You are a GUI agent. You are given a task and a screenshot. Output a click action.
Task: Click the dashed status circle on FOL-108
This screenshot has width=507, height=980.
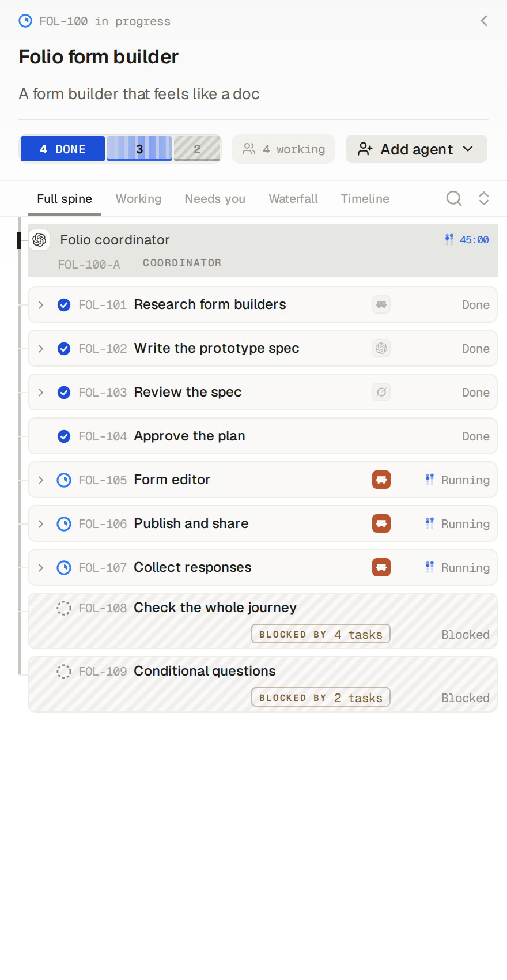(x=64, y=608)
